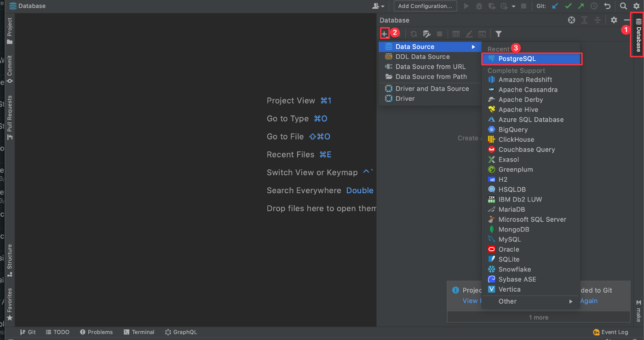Click the Git history clock icon
Viewport: 644px width, 340px height.
pyautogui.click(x=594, y=6)
